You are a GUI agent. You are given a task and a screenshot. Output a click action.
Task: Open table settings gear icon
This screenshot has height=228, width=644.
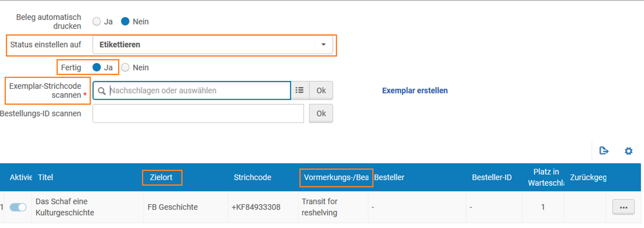628,151
